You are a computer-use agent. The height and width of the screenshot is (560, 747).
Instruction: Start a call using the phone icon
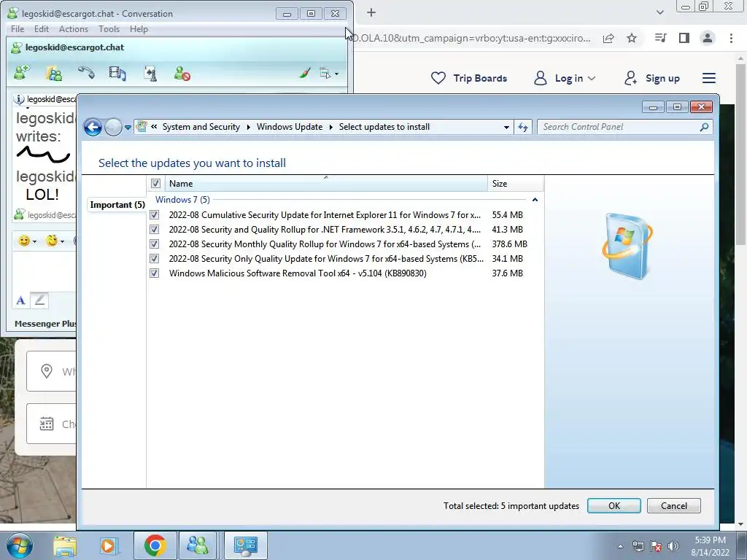pyautogui.click(x=86, y=74)
